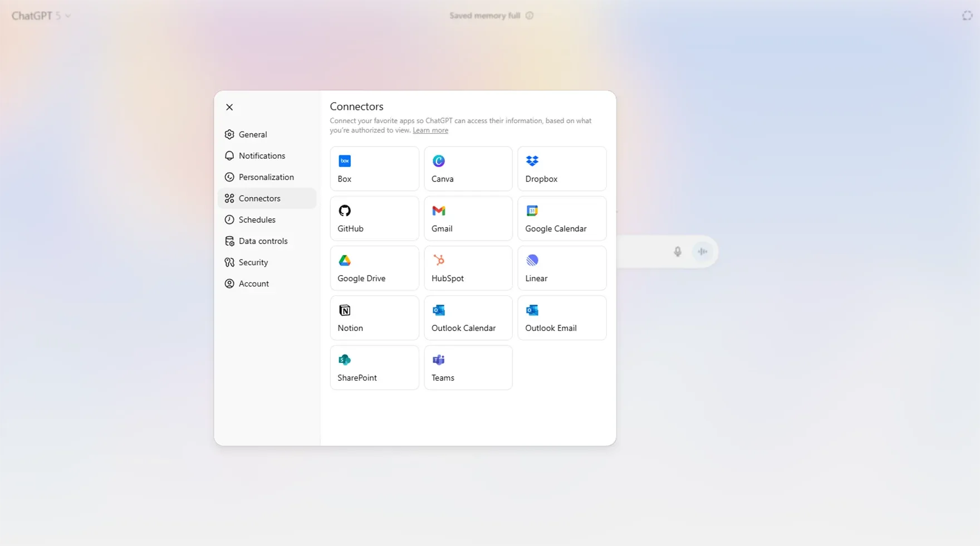The width and height of the screenshot is (980, 546).
Task: Click the Outlook Email icon
Action: click(532, 310)
